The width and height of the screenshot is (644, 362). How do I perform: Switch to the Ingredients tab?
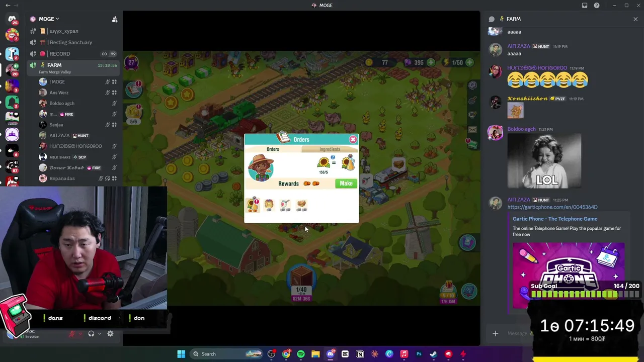(x=330, y=149)
